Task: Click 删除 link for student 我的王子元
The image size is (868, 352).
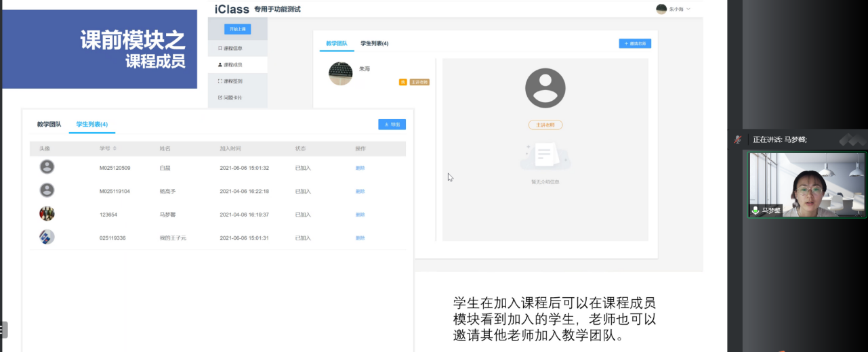Action: pyautogui.click(x=360, y=238)
